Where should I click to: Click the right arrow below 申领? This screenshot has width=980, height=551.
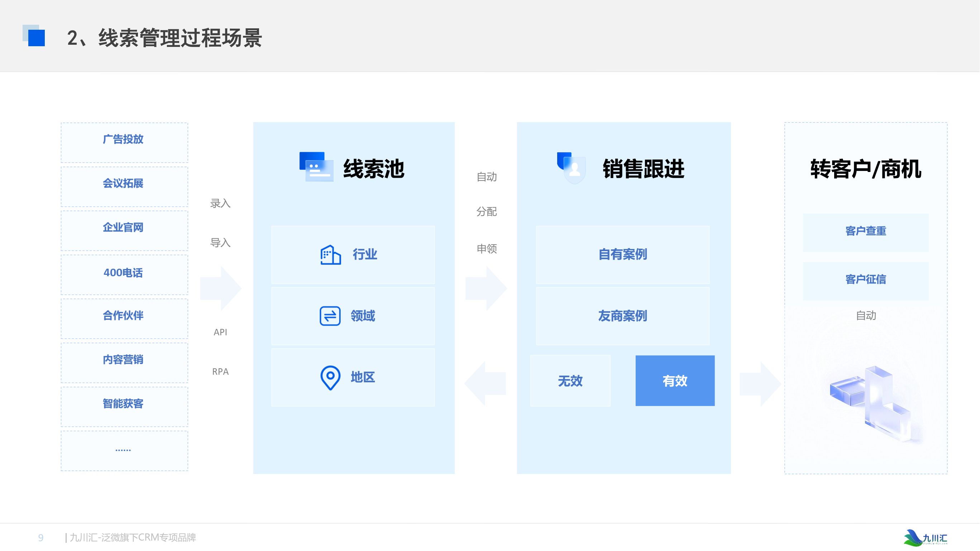click(486, 289)
